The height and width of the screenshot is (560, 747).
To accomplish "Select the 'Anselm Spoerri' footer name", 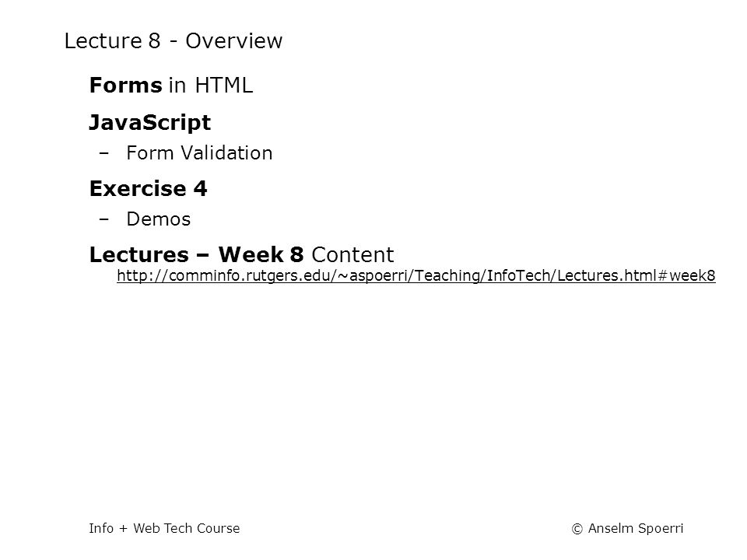I will [636, 528].
